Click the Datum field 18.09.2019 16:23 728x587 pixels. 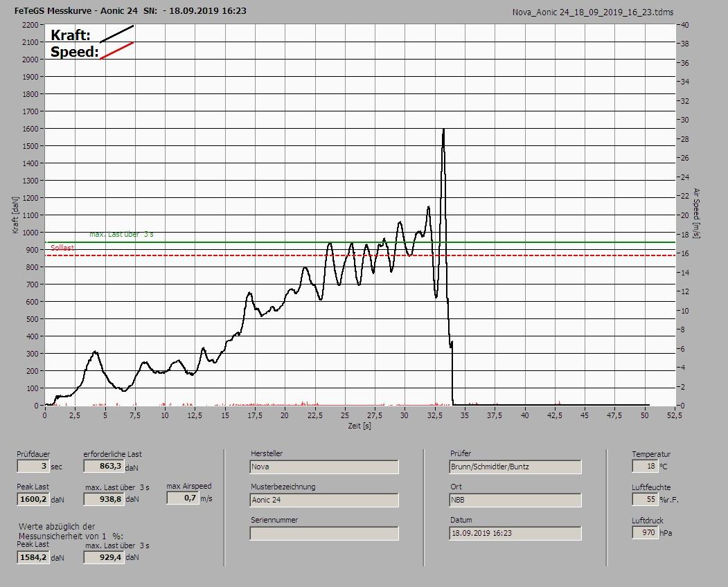pyautogui.click(x=515, y=534)
